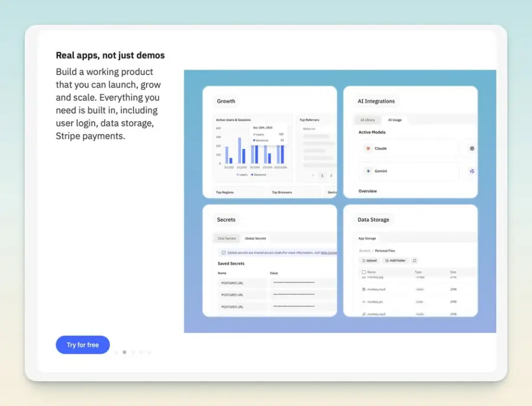532x406 pixels.
Task: Click the Type column header in Data Storage
Action: click(418, 272)
